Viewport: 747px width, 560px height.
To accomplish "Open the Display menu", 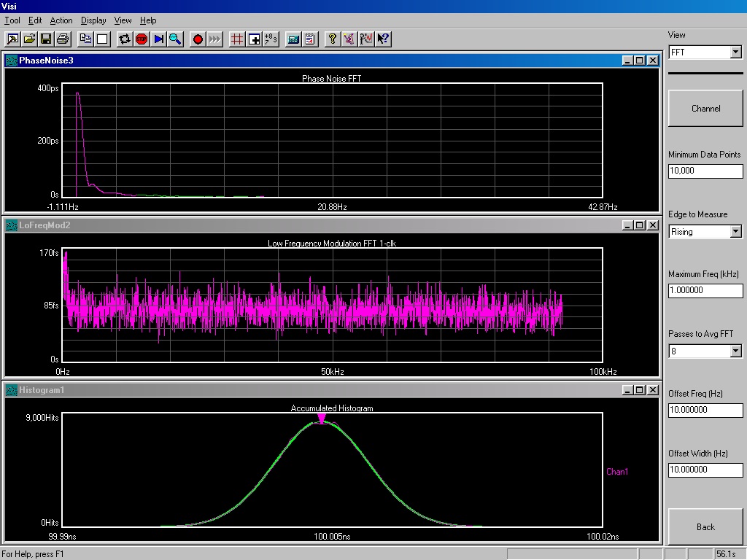I will [x=93, y=20].
